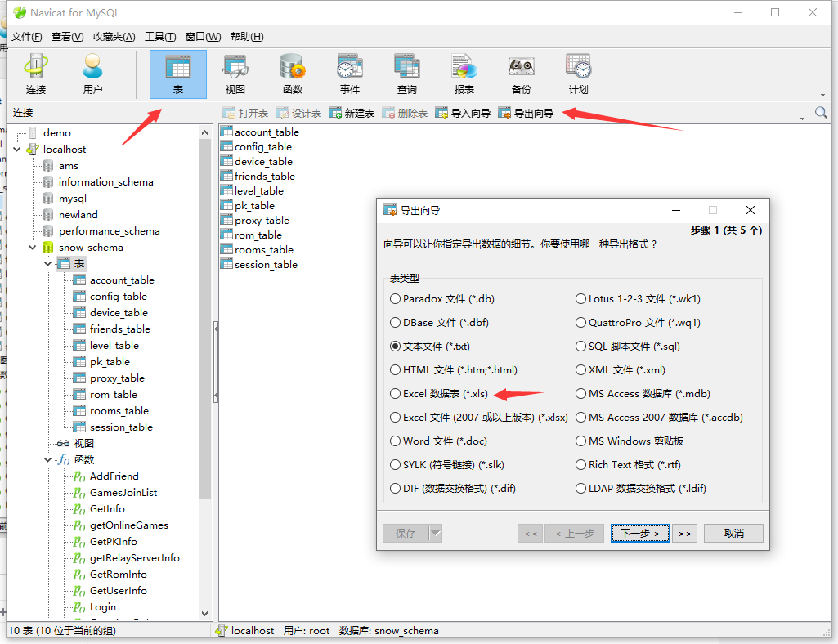Click the search magnifier icon
This screenshot has height=644, width=838.
click(821, 113)
